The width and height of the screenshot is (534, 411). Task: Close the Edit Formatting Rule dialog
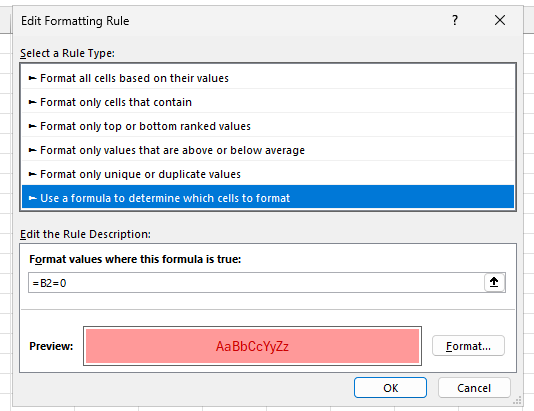[x=500, y=20]
